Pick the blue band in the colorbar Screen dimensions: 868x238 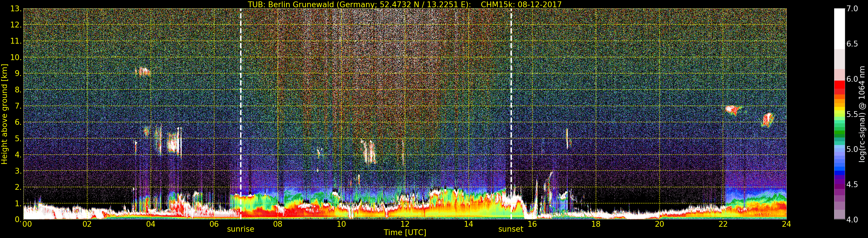pos(839,165)
